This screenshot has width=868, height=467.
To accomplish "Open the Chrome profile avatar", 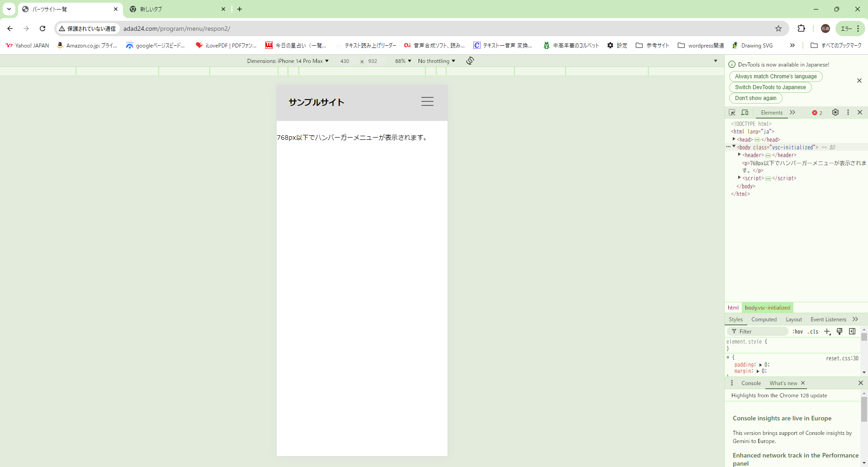I will [x=826, y=29].
